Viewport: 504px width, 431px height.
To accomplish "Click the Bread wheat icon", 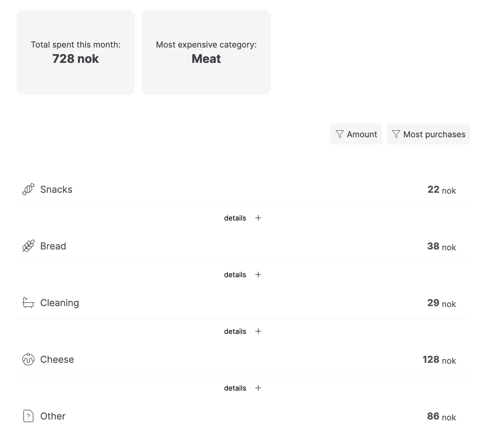I will (28, 246).
